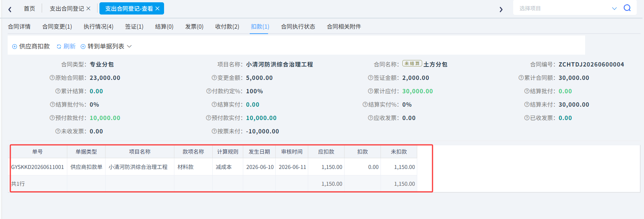The width and height of the screenshot is (644, 219).
Task: Click the 供应商扣款单 cell
Action: (86, 167)
